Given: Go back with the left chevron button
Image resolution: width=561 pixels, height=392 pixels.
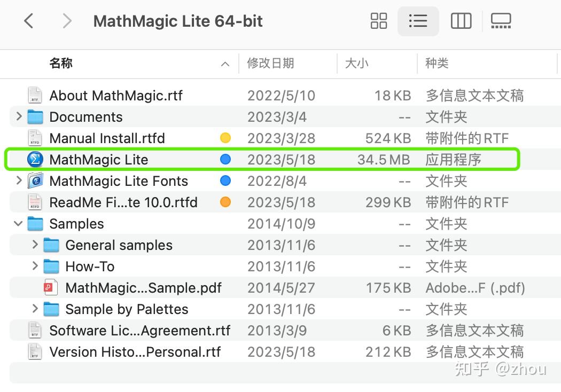Looking at the screenshot, I should (29, 21).
